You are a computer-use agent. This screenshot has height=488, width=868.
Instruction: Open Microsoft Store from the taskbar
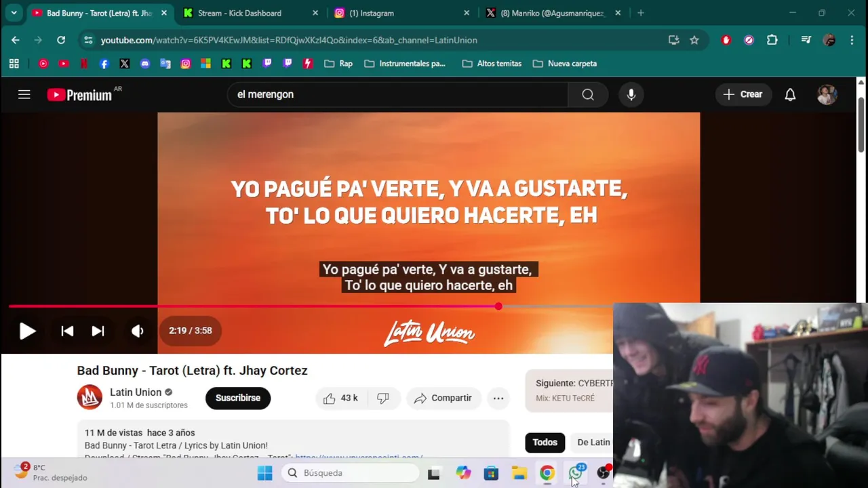(x=491, y=473)
